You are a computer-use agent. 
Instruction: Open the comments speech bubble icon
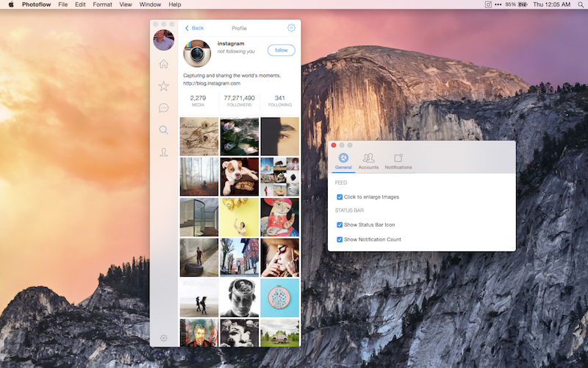[x=163, y=108]
